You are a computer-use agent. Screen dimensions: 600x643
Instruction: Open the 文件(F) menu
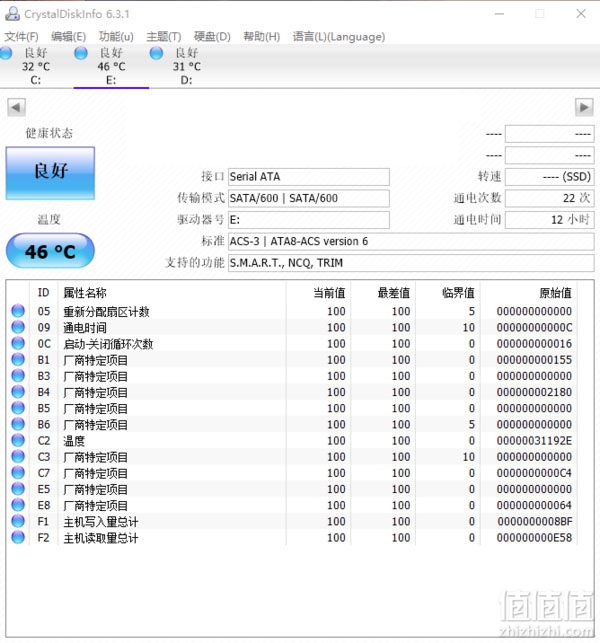pos(21,37)
